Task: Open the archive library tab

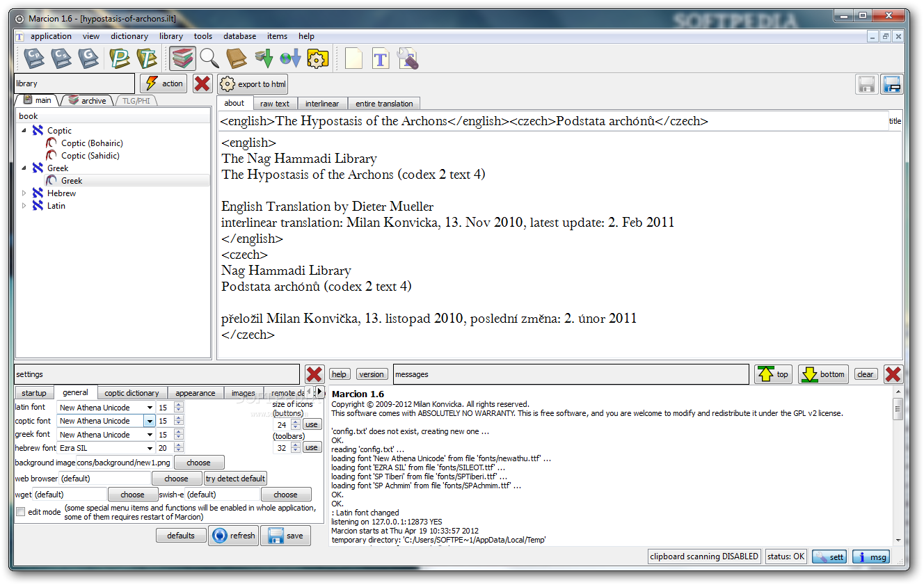Action: (x=88, y=101)
